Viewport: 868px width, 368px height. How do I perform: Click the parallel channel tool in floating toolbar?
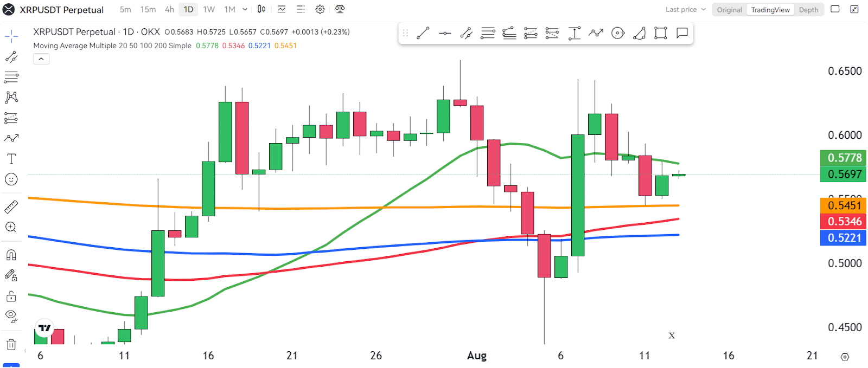(x=466, y=33)
